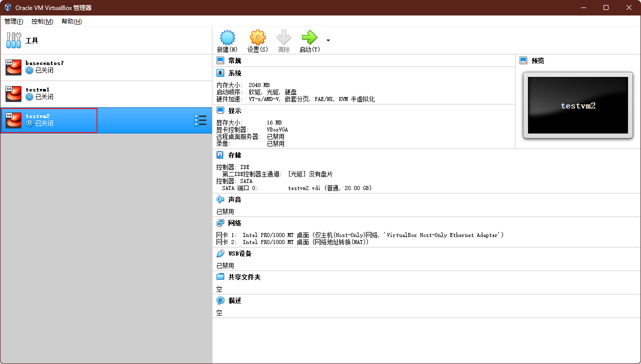Open 设置 (Settings) gear icon
The image size is (641, 364).
point(257,37)
